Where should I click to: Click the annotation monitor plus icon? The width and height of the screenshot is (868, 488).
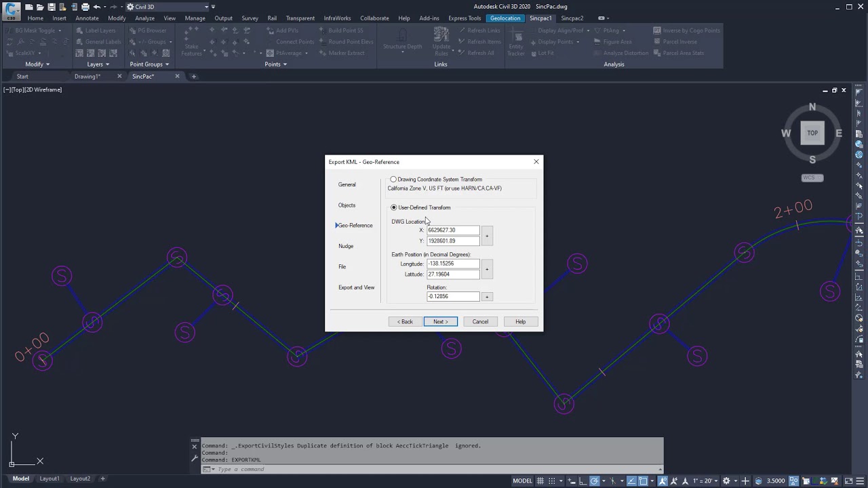point(745,481)
